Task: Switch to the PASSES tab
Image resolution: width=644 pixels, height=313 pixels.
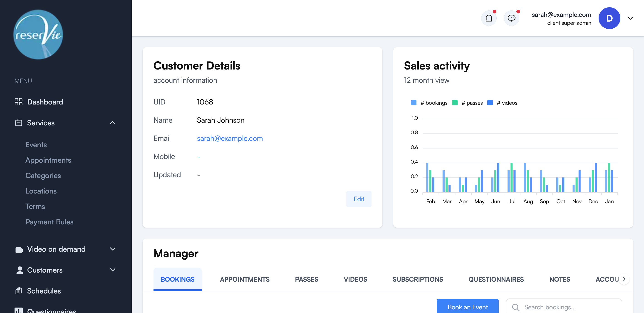Action: click(x=307, y=279)
